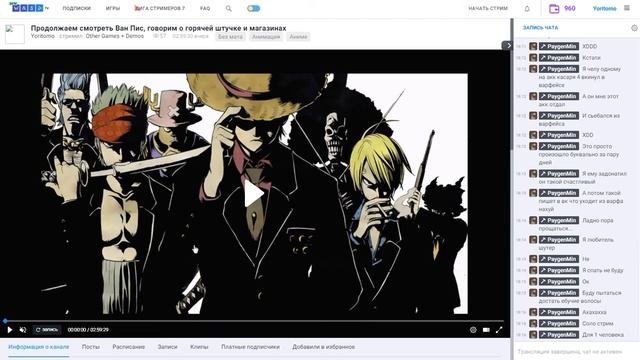This screenshot has height=360, width=640.
Task: Switch to the Посты tab
Action: tap(91, 347)
